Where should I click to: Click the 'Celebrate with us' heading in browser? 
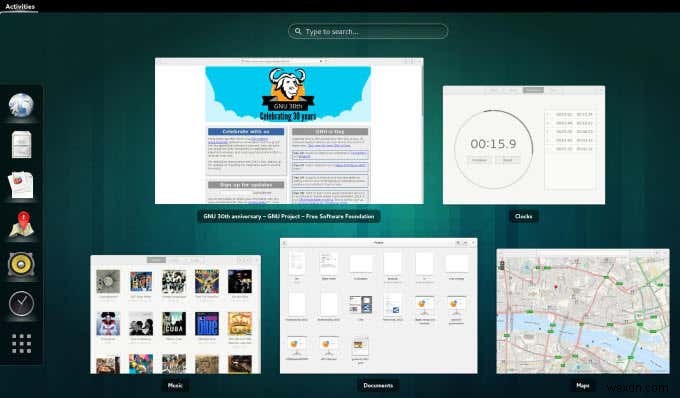(246, 131)
